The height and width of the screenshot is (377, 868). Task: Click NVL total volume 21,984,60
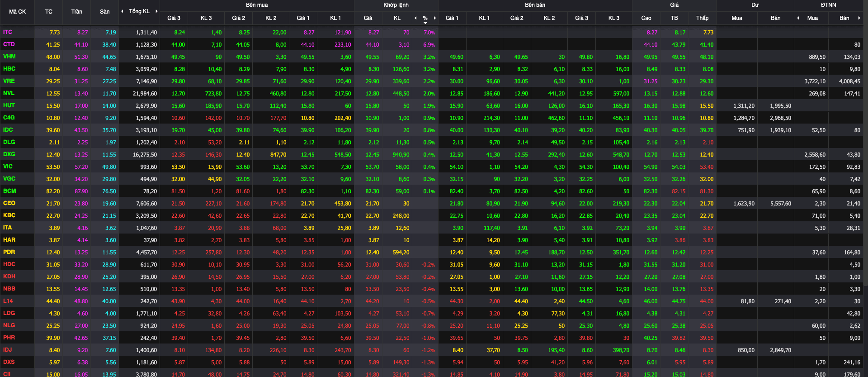(145, 94)
